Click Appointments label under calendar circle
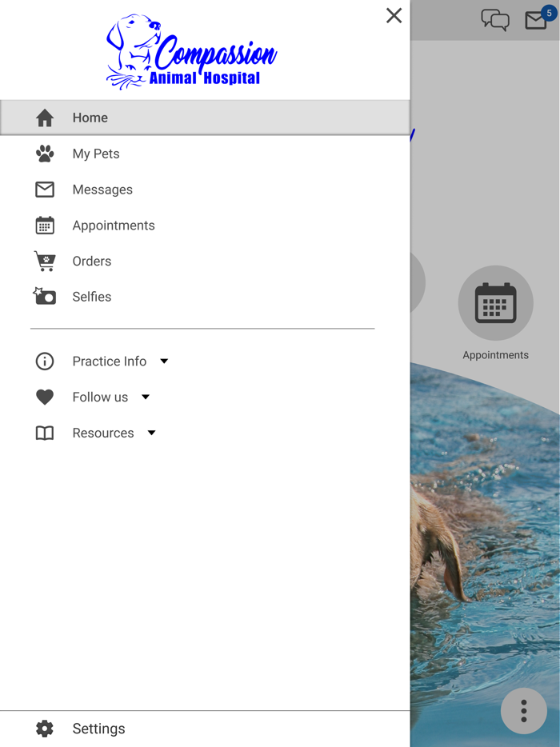Image resolution: width=560 pixels, height=747 pixels. click(x=496, y=355)
